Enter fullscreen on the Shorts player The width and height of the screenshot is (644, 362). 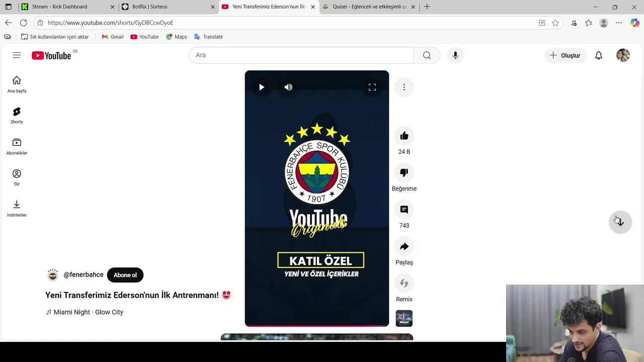point(372,87)
